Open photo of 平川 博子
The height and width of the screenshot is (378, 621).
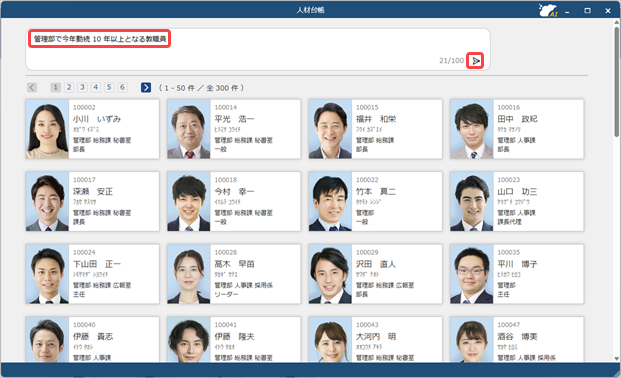471,274
